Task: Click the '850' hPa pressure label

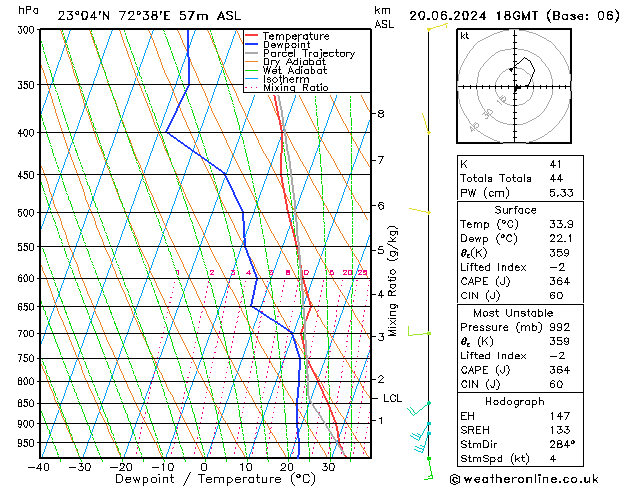Action: [28, 403]
